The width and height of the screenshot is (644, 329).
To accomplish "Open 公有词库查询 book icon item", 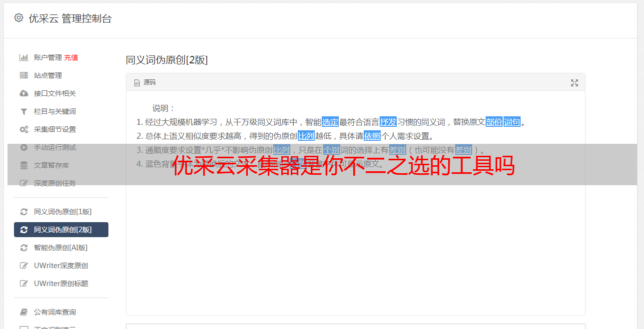I will coord(61,312).
